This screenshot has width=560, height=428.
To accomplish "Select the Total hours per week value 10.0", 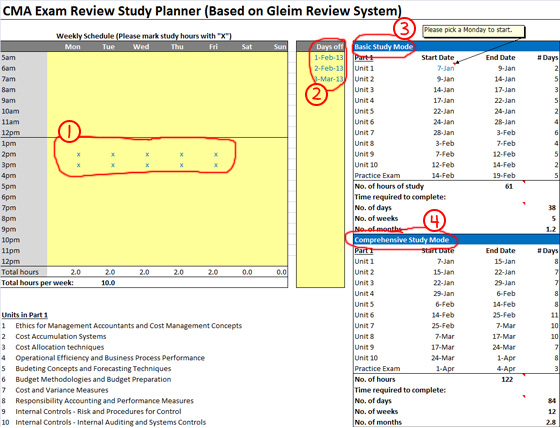I will tap(108, 283).
